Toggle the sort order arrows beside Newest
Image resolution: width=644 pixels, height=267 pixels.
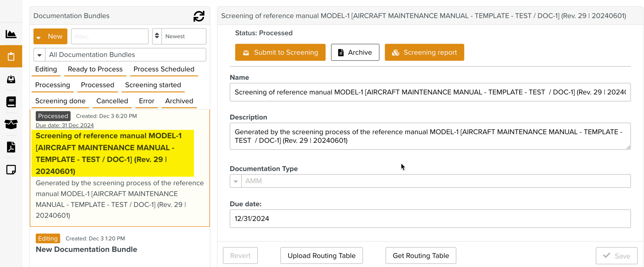(x=157, y=36)
